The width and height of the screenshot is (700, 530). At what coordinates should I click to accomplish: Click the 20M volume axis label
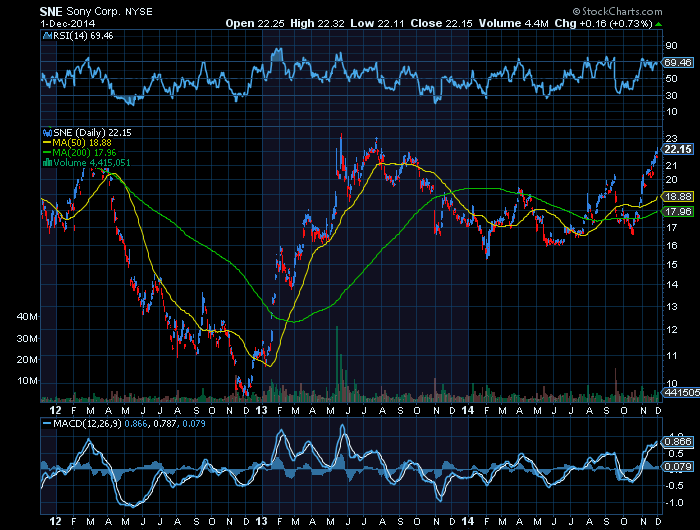(27, 359)
